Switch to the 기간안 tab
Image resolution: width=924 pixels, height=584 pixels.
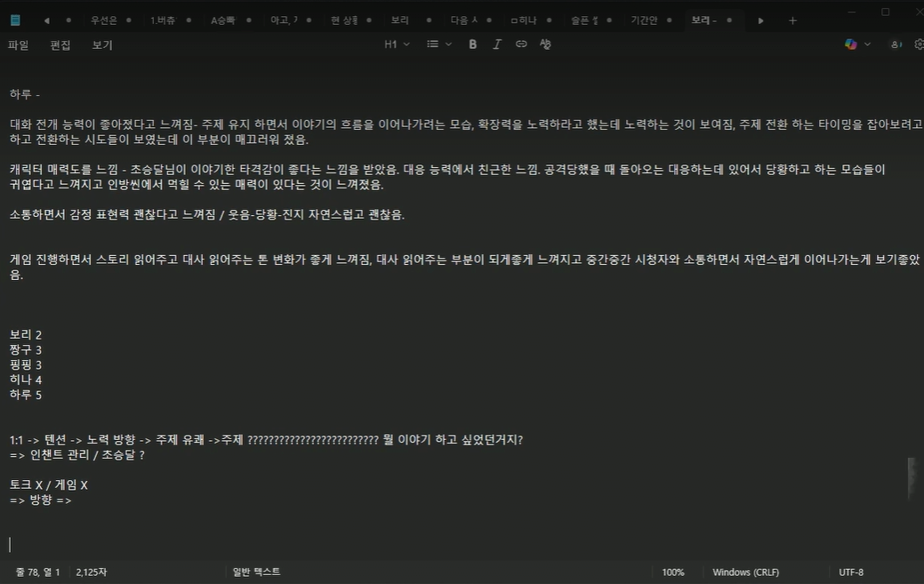[x=644, y=20]
